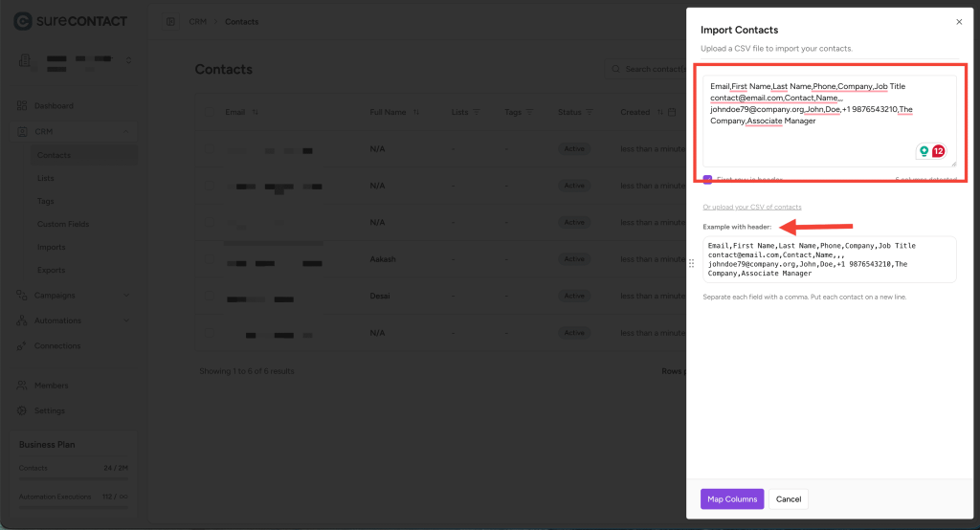
Task: Click the green lightbulb extension icon
Action: (924, 151)
